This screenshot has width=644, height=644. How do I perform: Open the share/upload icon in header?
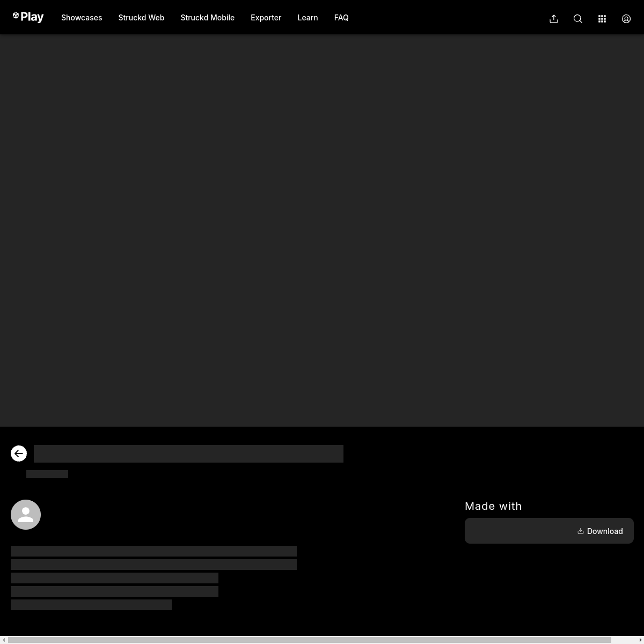554,19
